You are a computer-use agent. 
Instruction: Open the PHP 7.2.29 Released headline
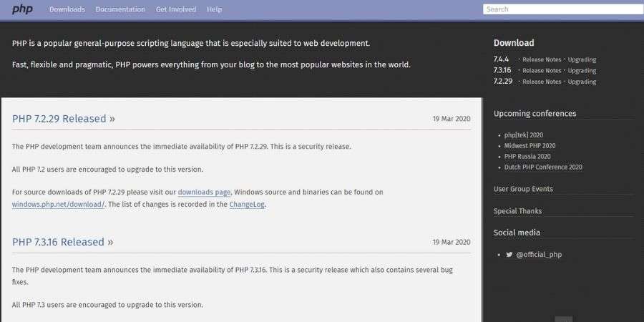pos(64,119)
